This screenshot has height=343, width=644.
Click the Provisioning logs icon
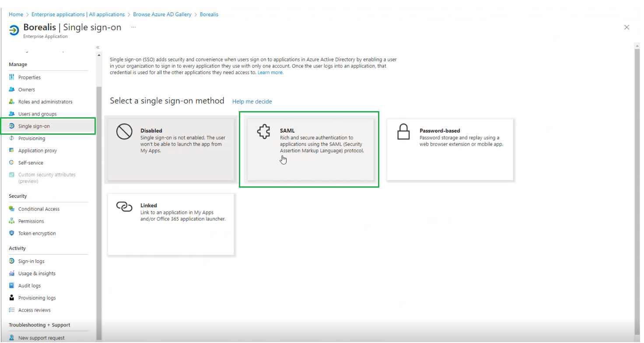coord(12,298)
